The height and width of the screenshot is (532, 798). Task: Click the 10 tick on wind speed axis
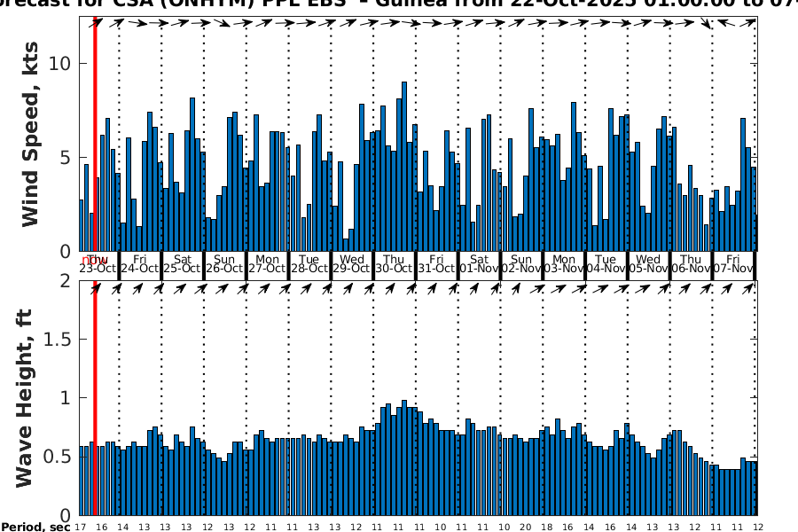click(x=61, y=64)
